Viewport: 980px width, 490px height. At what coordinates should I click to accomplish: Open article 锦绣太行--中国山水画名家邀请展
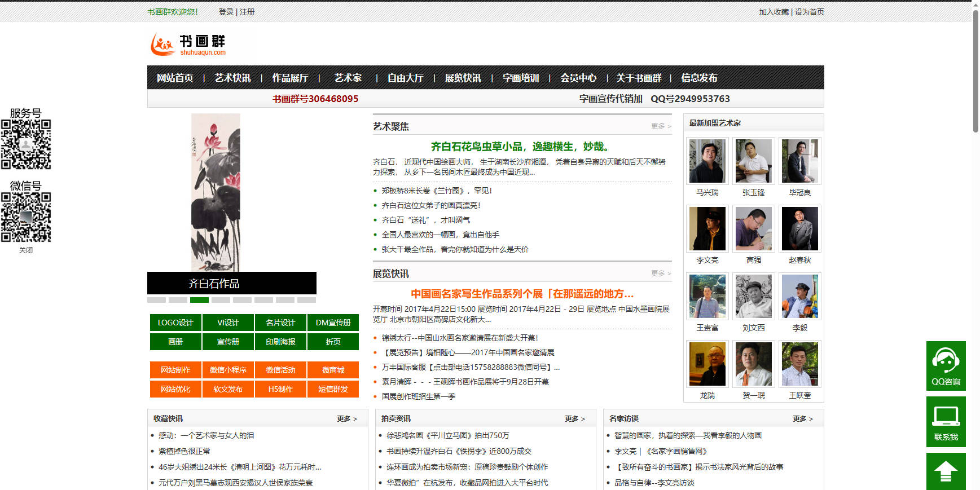point(460,338)
